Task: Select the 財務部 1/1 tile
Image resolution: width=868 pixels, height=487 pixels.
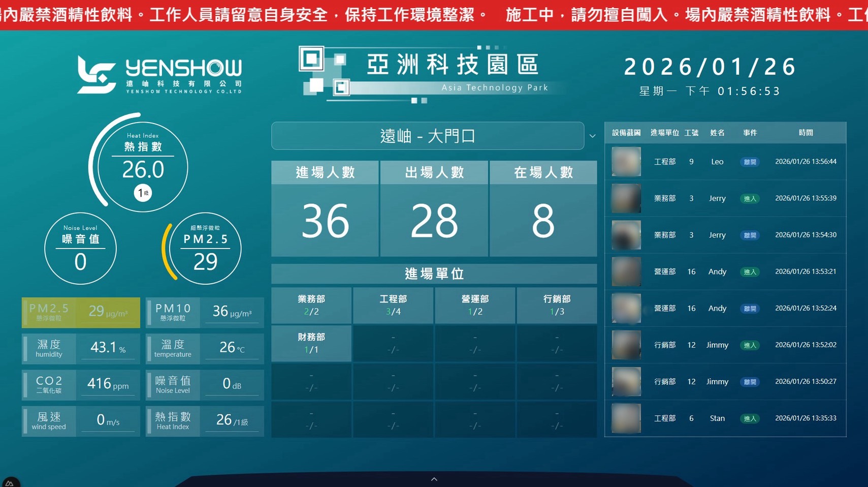Action: [311, 343]
